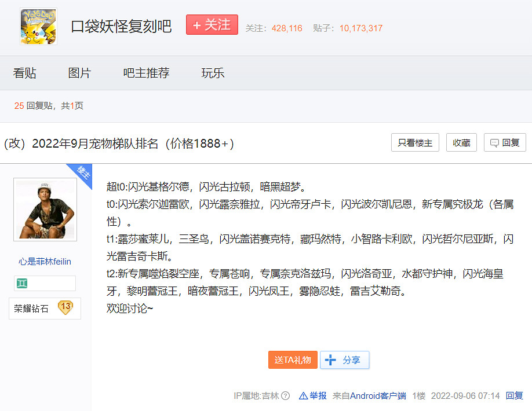This screenshot has width=532, height=411.
Task: Click the orange 送TA礼物 button
Action: click(x=293, y=359)
